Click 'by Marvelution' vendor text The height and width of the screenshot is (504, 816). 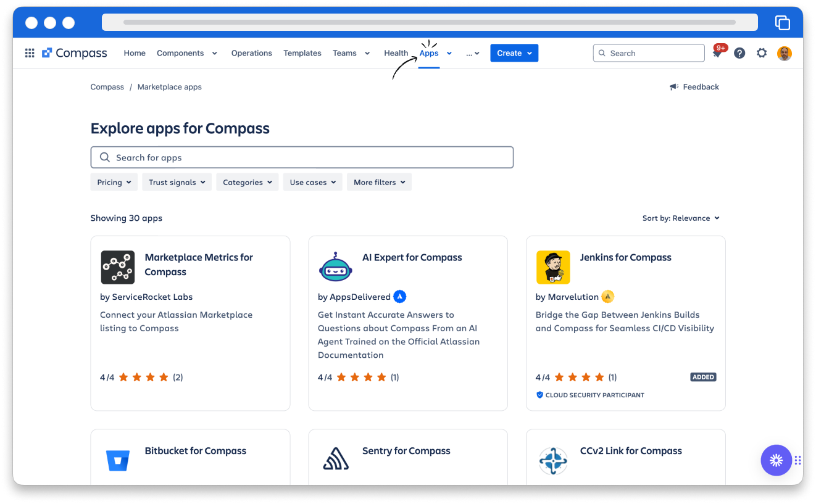(x=567, y=297)
